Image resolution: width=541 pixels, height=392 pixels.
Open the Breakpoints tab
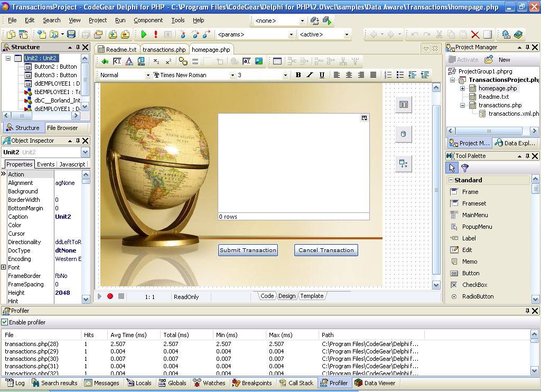pos(252,383)
